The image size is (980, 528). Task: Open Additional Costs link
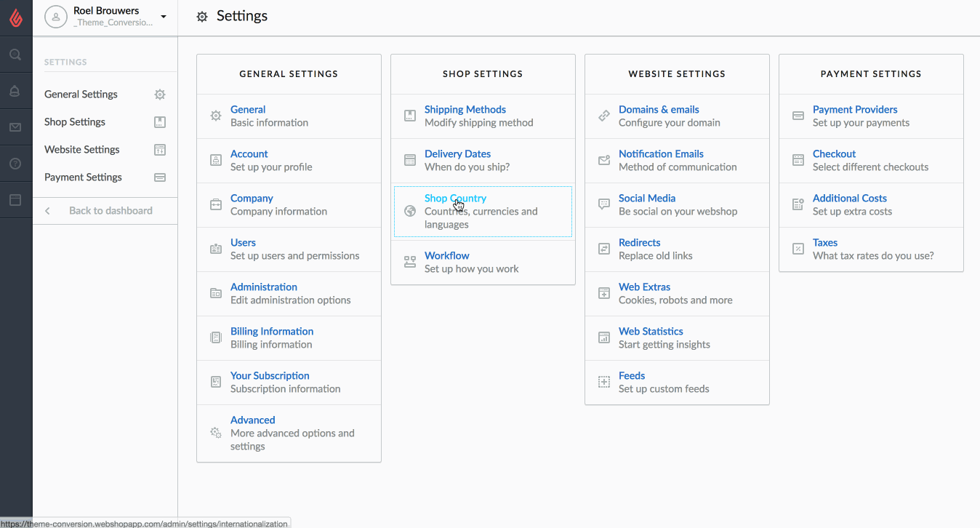(850, 199)
